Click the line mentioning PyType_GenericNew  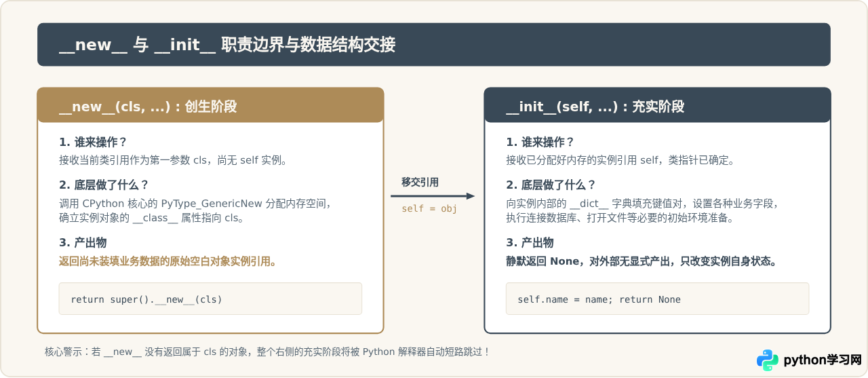195,204
